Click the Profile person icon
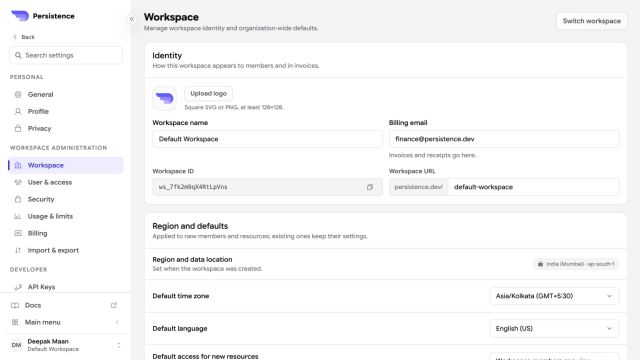Screen dimensions: 640x360 (18, 111)
